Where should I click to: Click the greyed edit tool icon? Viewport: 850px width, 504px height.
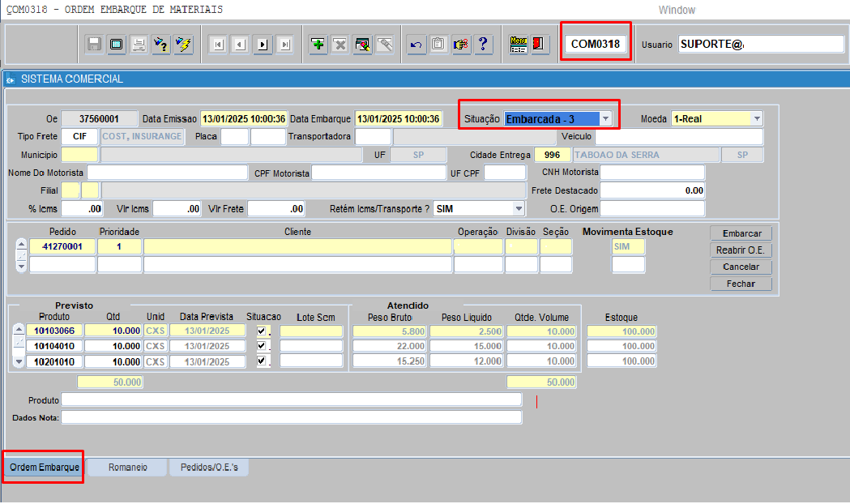coord(384,45)
